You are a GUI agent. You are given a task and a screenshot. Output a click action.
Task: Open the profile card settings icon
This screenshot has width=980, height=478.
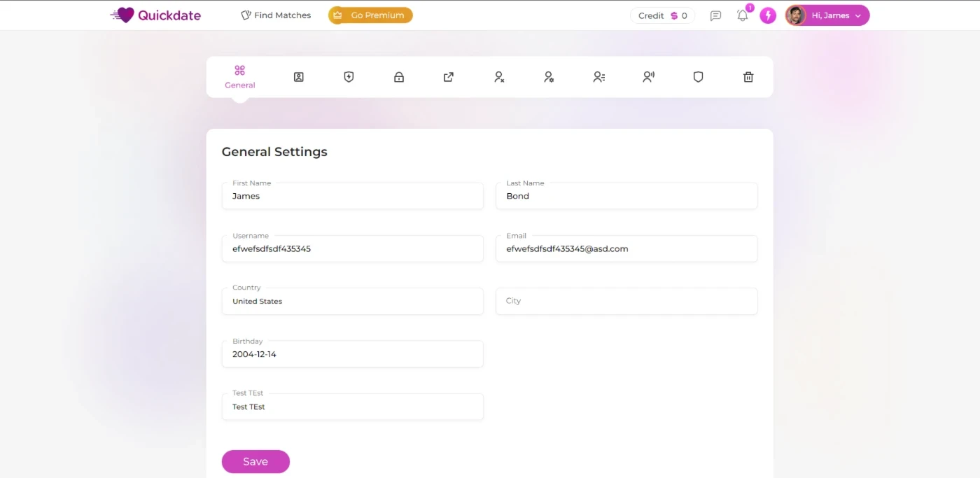click(x=298, y=77)
